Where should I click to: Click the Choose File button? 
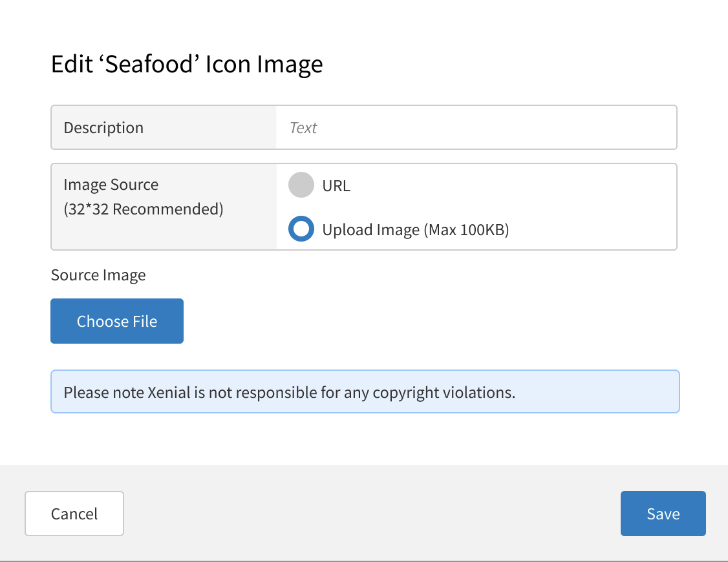point(116,321)
